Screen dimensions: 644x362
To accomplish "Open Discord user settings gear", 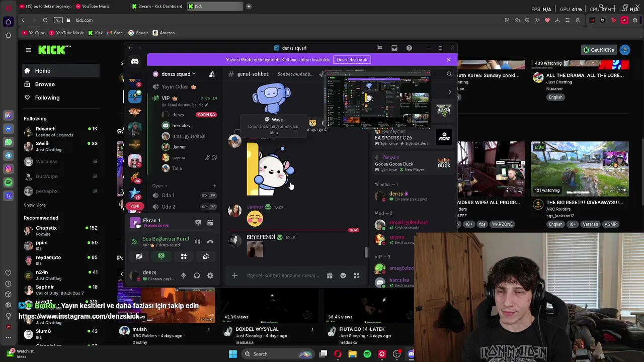I will click(210, 276).
